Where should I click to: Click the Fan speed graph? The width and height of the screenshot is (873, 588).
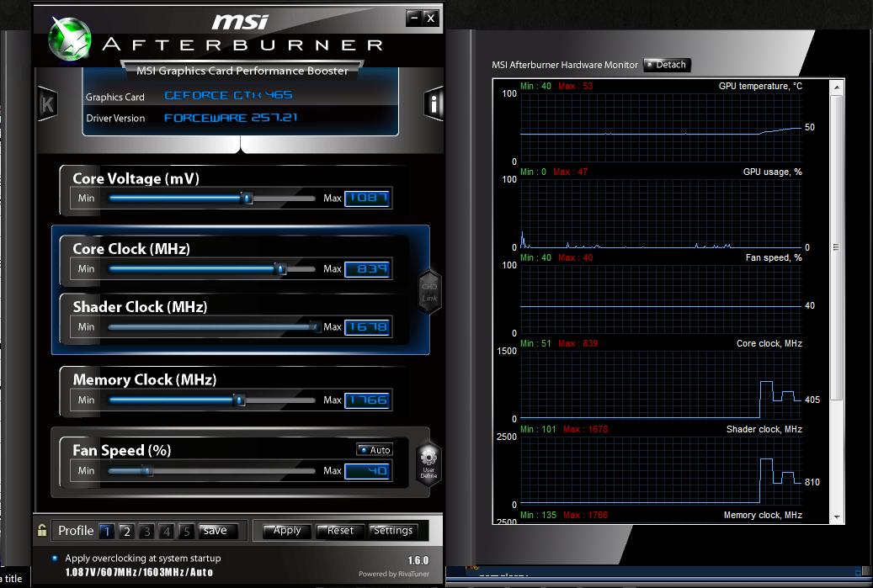click(661, 299)
